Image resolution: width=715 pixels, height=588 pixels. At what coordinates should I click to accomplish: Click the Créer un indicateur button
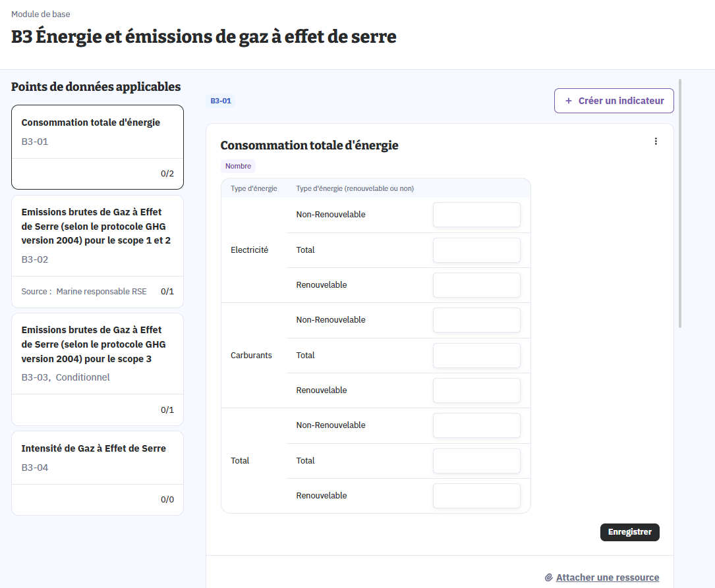(614, 101)
